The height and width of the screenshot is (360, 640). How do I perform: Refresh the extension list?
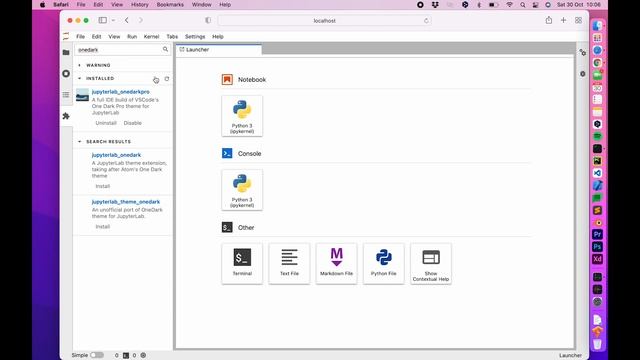(x=167, y=78)
